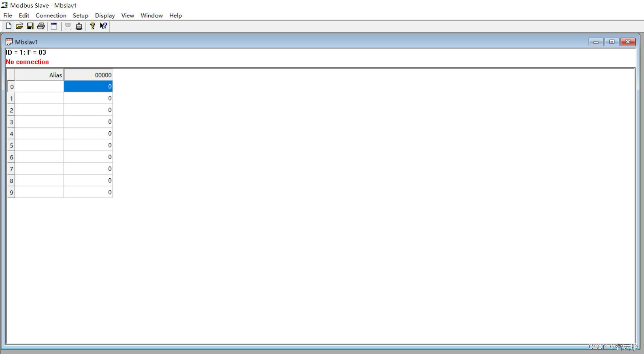
Task: Select the value cell in row 4
Action: [88, 134]
